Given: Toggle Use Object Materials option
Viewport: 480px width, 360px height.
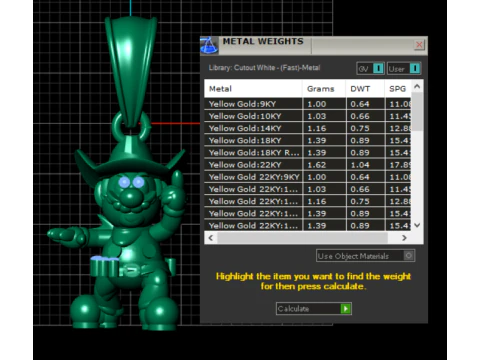Looking at the screenshot, I should coord(365,256).
